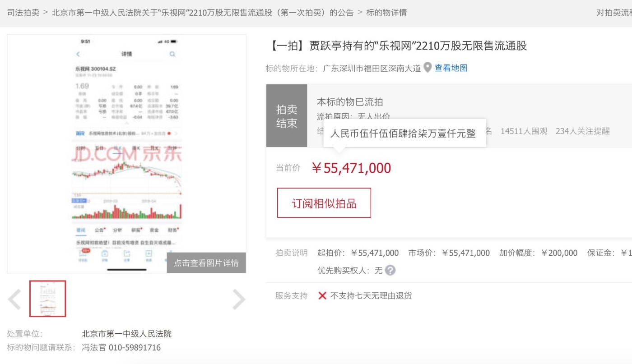Go to previous image with left arrow
Screen dimensions: 632x364
tap(14, 299)
